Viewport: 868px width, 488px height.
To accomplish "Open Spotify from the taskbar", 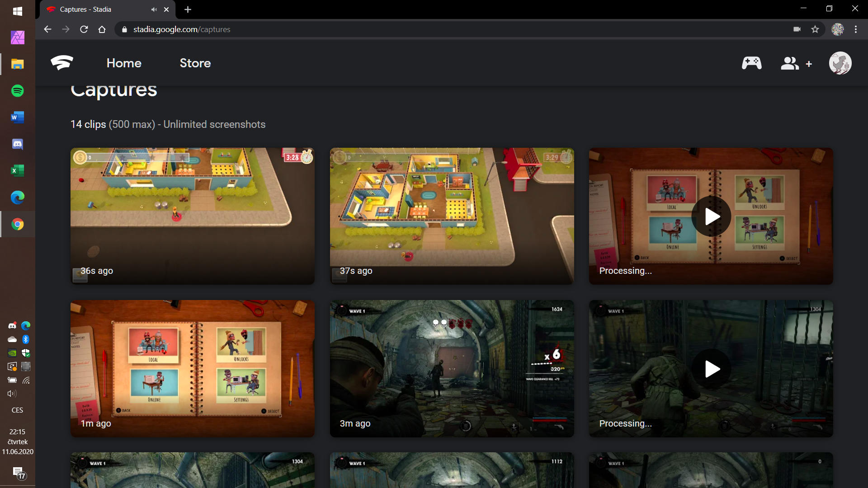I will [17, 91].
